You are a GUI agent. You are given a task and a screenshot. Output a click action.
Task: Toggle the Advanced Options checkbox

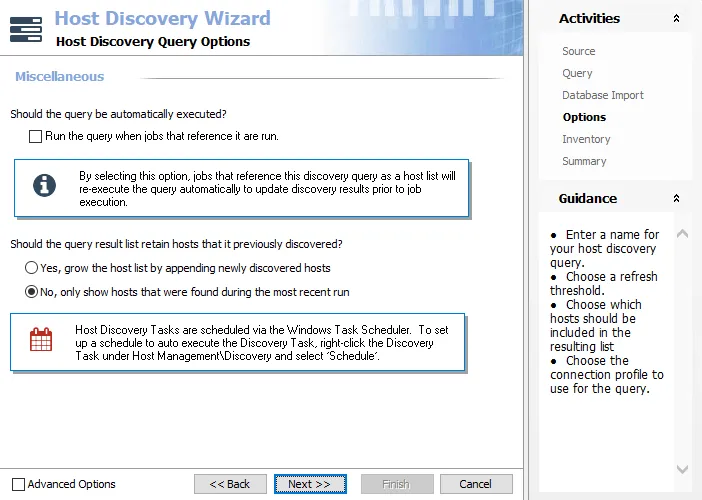point(18,484)
